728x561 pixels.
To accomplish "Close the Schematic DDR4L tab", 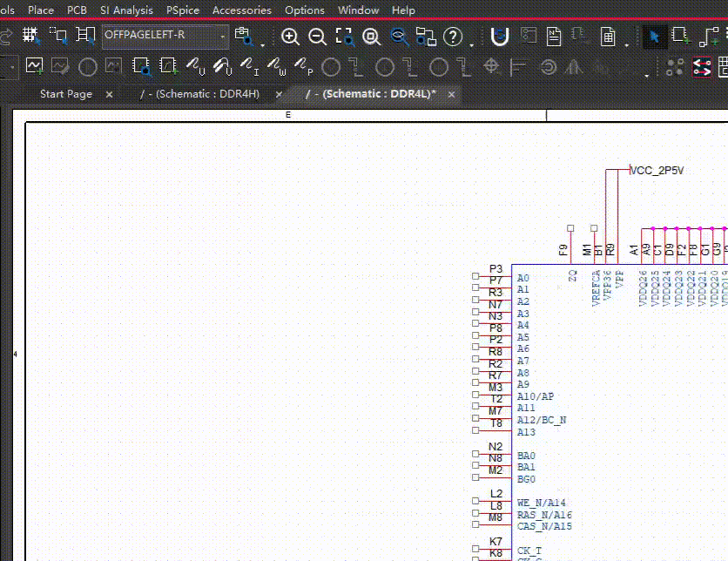I will pos(451,94).
